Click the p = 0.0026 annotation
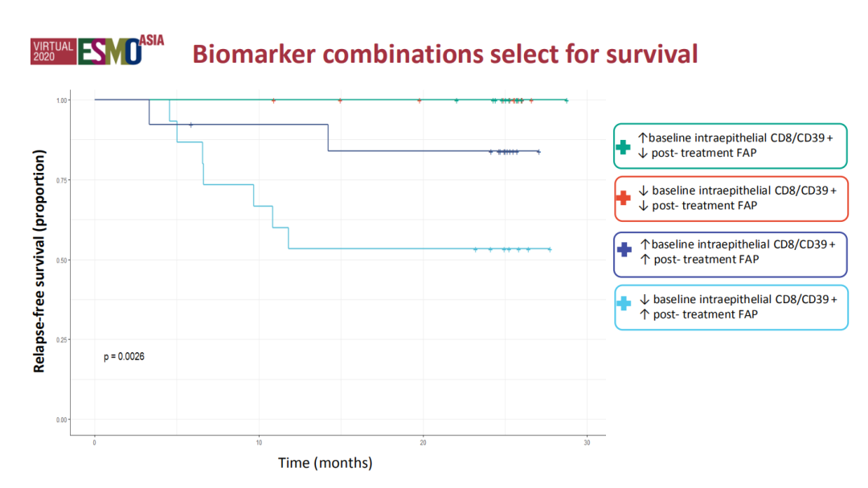868x488 pixels. (x=124, y=356)
